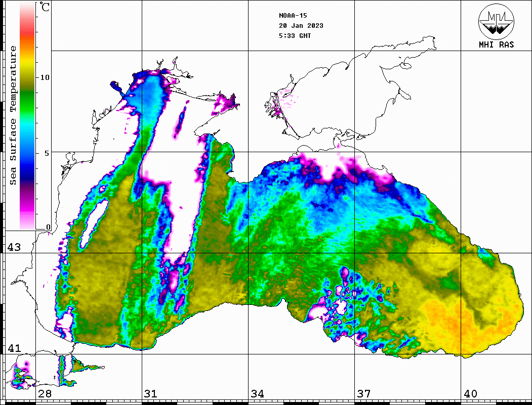This screenshot has height=405, width=532.
Task: Click the time stamp '5:33 GMT'
Action: (x=295, y=36)
